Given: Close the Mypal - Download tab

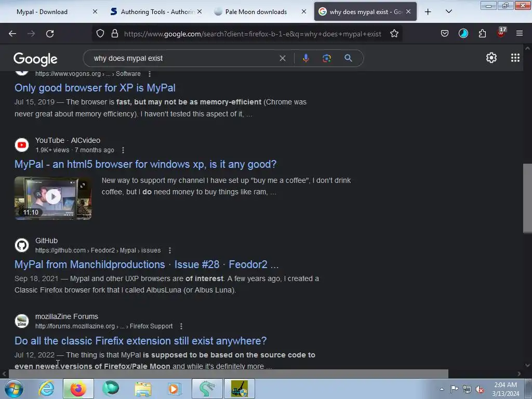Looking at the screenshot, I should click(x=95, y=12).
